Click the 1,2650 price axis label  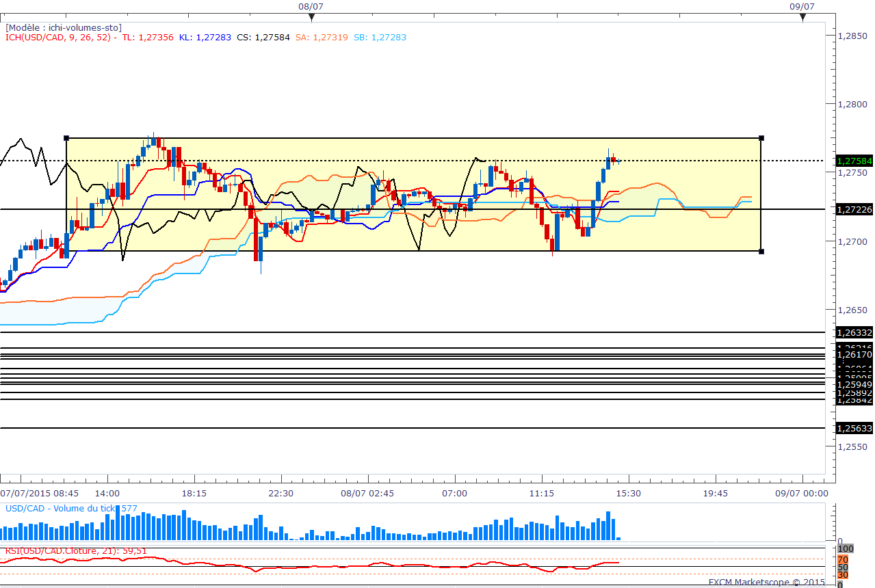tap(852, 310)
